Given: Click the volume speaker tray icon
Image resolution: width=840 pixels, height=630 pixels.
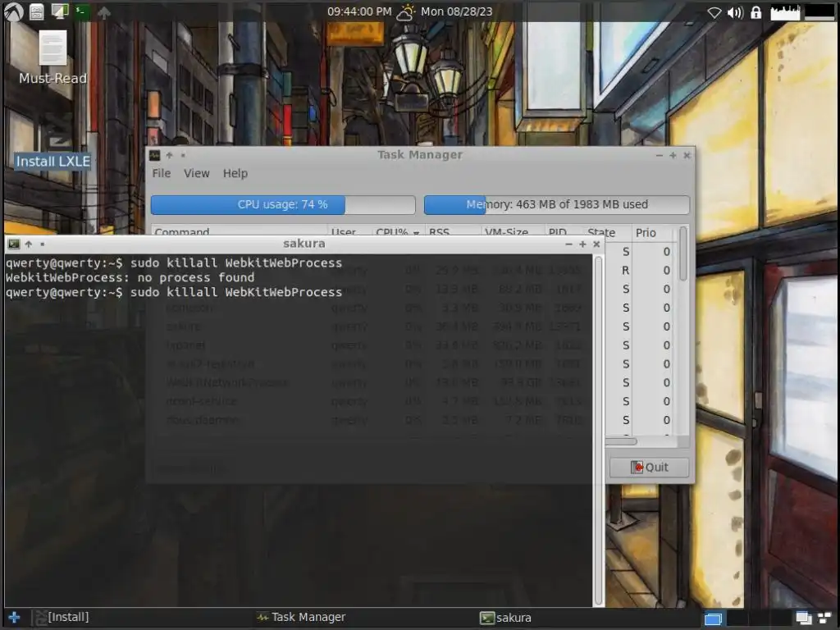Looking at the screenshot, I should pos(735,12).
